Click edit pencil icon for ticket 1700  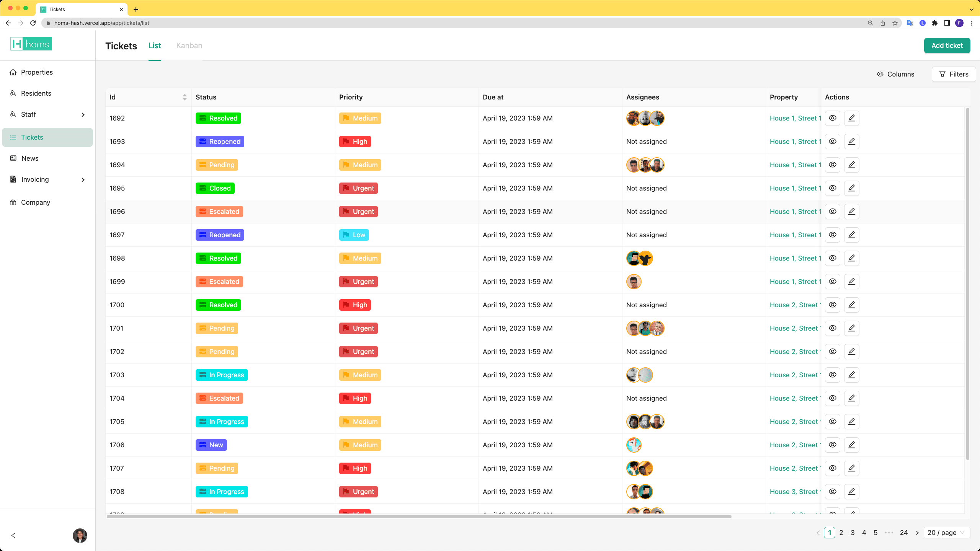tap(851, 305)
